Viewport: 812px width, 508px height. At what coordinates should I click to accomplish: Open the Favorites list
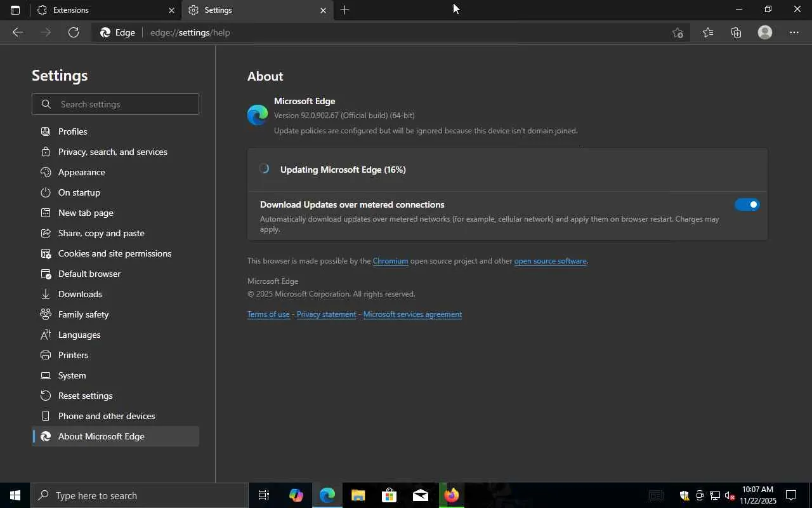point(708,32)
